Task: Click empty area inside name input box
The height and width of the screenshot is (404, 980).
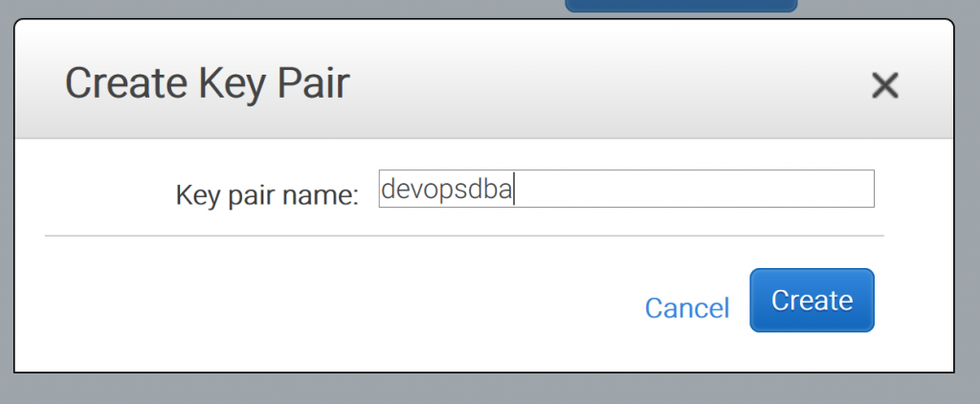Action: click(x=694, y=189)
